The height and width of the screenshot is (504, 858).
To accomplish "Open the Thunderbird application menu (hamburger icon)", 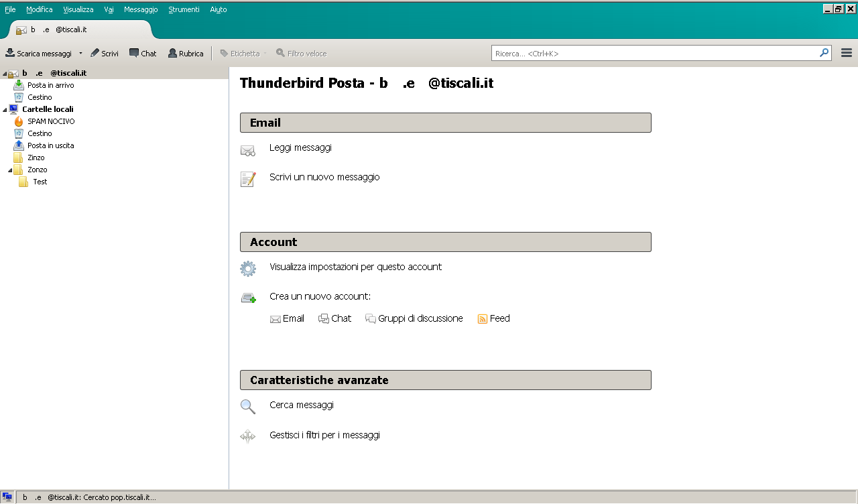I will (846, 52).
